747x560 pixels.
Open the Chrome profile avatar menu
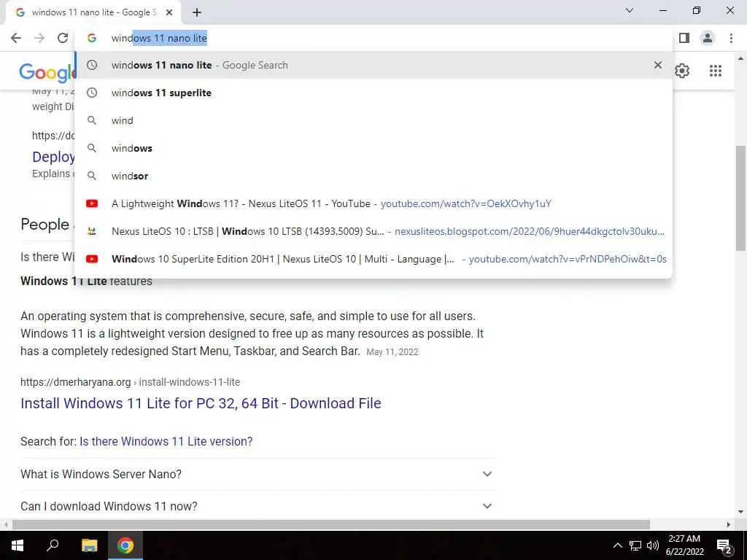(708, 38)
